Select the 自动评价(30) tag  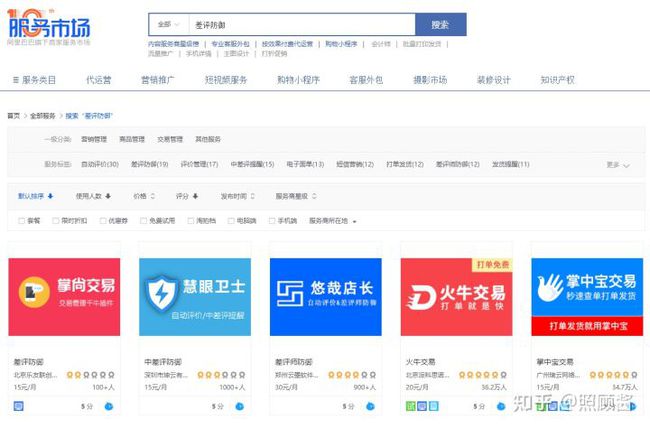point(100,165)
